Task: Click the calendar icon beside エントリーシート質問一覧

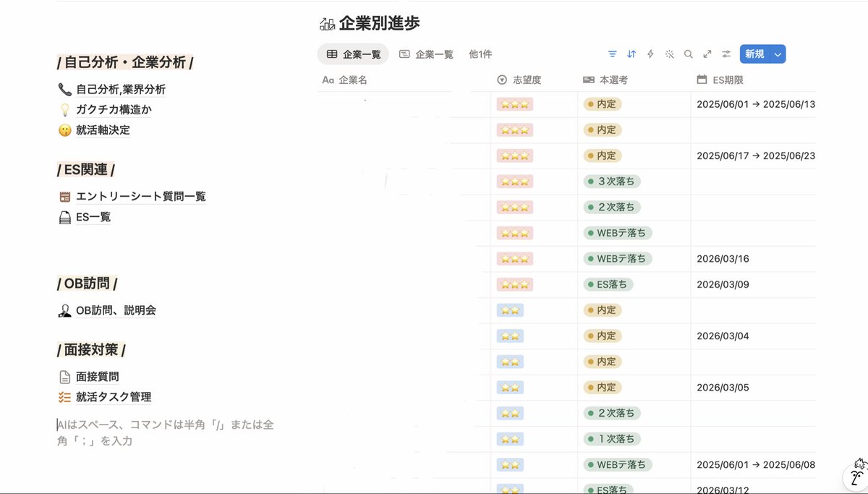Action: (64, 197)
